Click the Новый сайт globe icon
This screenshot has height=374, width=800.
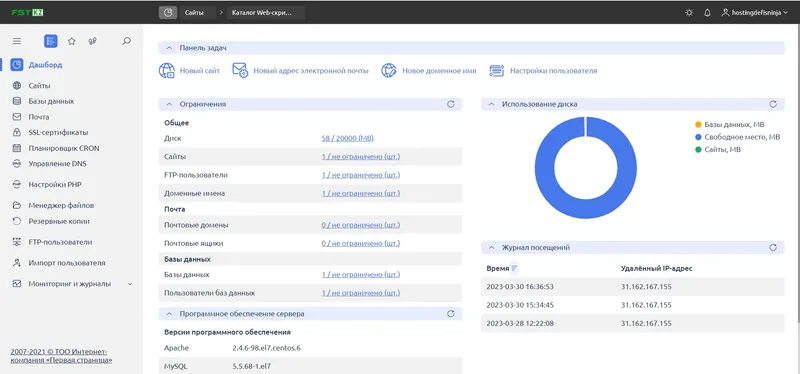167,71
